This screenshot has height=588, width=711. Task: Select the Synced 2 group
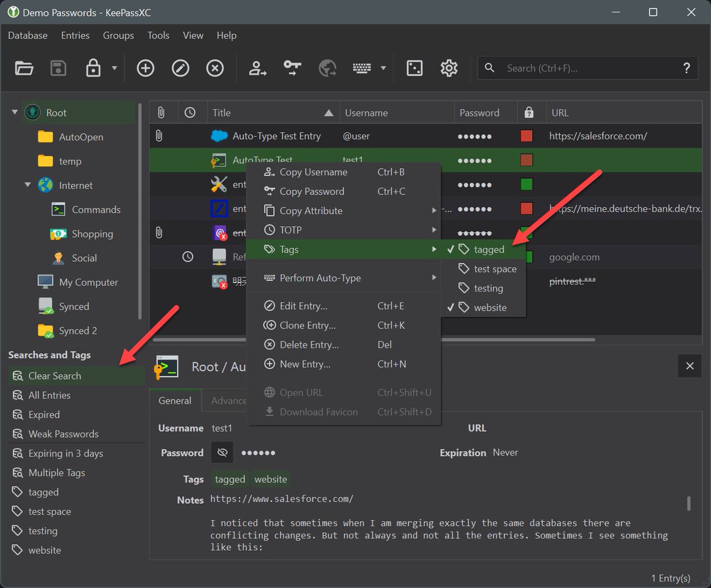pyautogui.click(x=67, y=331)
